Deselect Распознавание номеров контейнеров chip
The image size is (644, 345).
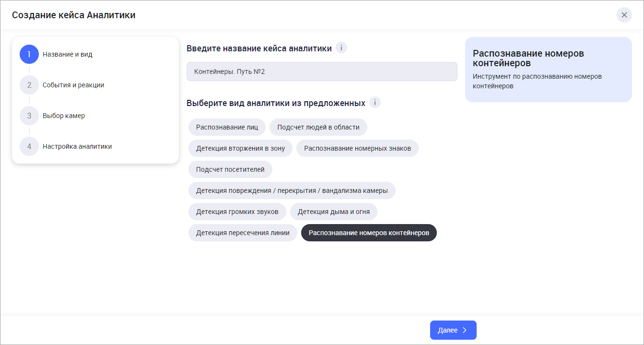pos(368,233)
